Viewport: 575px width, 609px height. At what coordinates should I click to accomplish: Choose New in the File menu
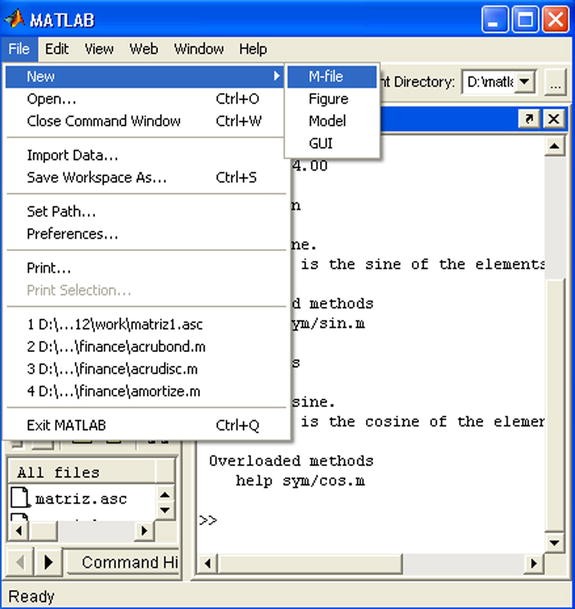pos(145,77)
